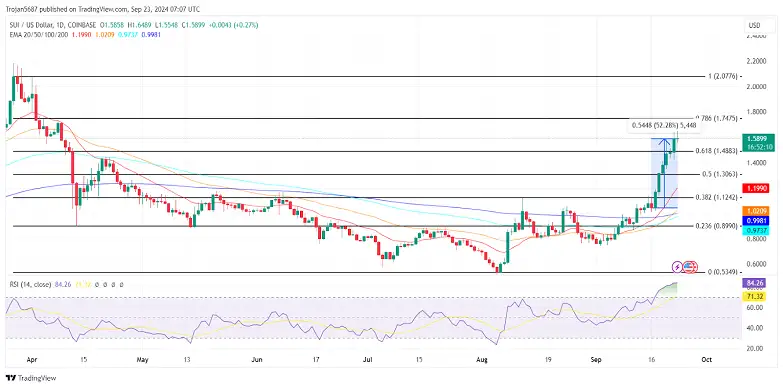The height and width of the screenshot is (388, 783).
Task: Click the red EMA price-axis tag 1.1990
Action: (755, 188)
